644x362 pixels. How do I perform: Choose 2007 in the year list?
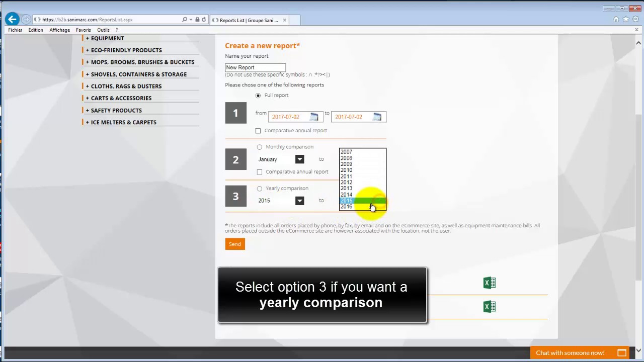tap(363, 152)
